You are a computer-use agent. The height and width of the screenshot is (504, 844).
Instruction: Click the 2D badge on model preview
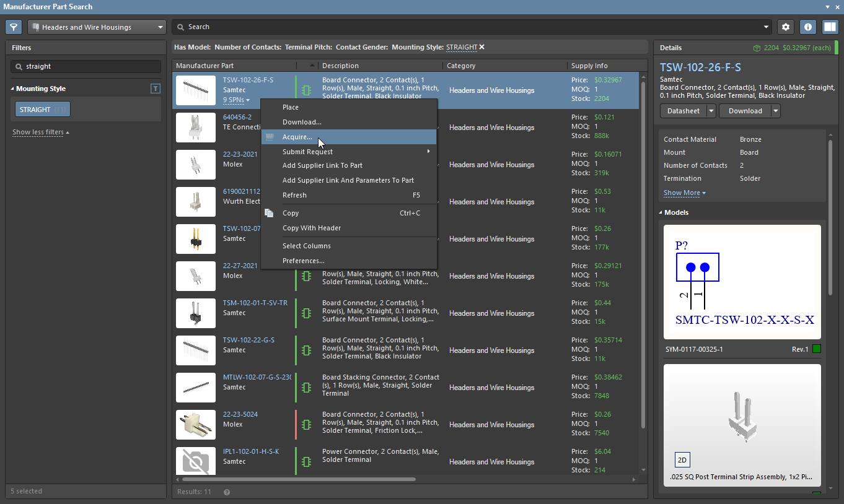(x=682, y=460)
